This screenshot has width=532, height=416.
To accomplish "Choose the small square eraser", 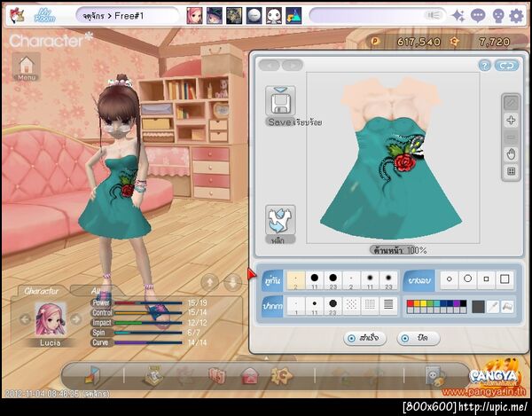I will (x=486, y=279).
